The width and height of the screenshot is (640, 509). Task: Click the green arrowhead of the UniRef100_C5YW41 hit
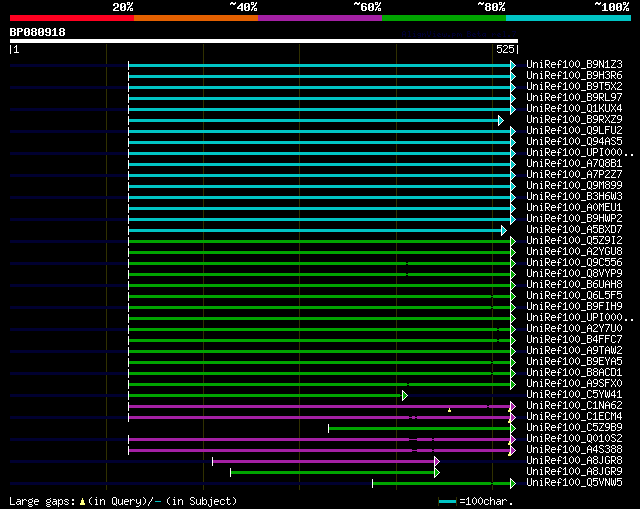coord(404,396)
